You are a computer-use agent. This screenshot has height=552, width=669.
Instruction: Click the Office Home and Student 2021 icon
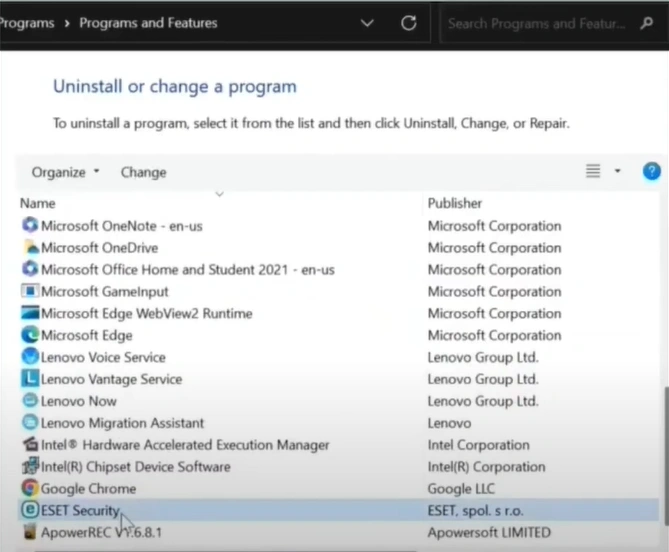30,269
